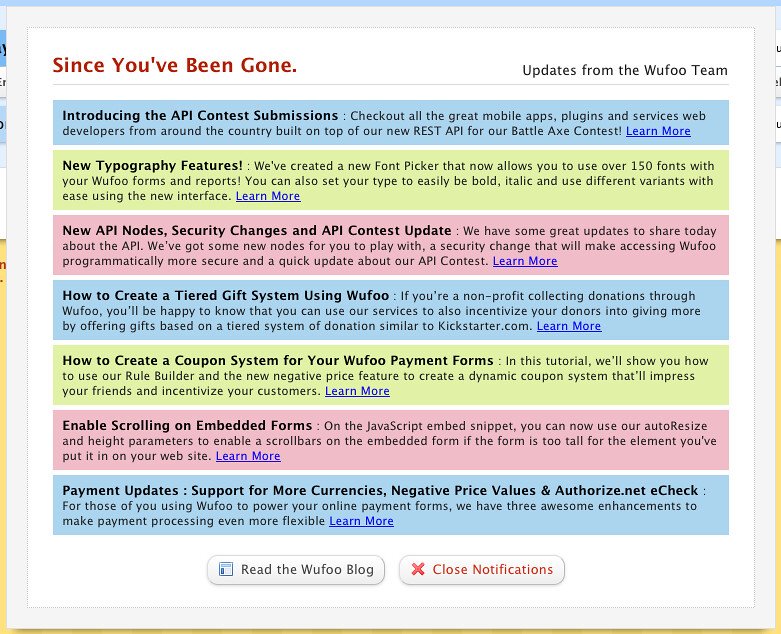The width and height of the screenshot is (781, 634).
Task: Click the 'How to Create a Coupon System' heading
Action: [x=277, y=360]
